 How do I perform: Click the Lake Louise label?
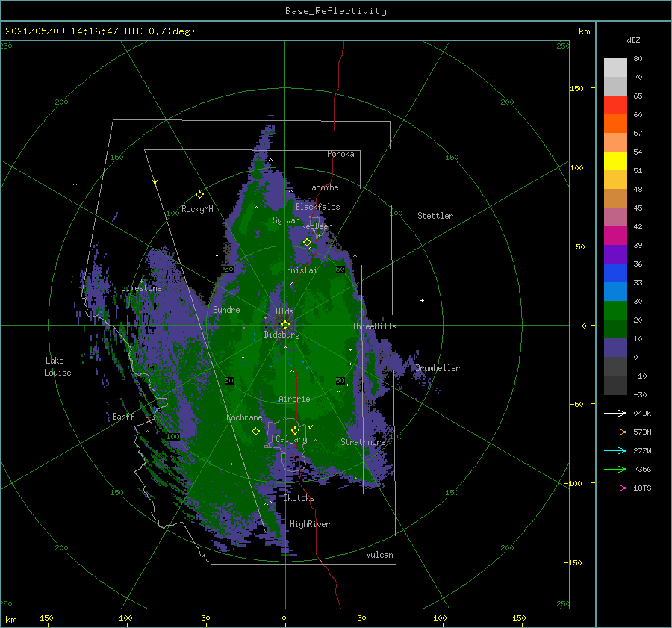click(x=57, y=367)
